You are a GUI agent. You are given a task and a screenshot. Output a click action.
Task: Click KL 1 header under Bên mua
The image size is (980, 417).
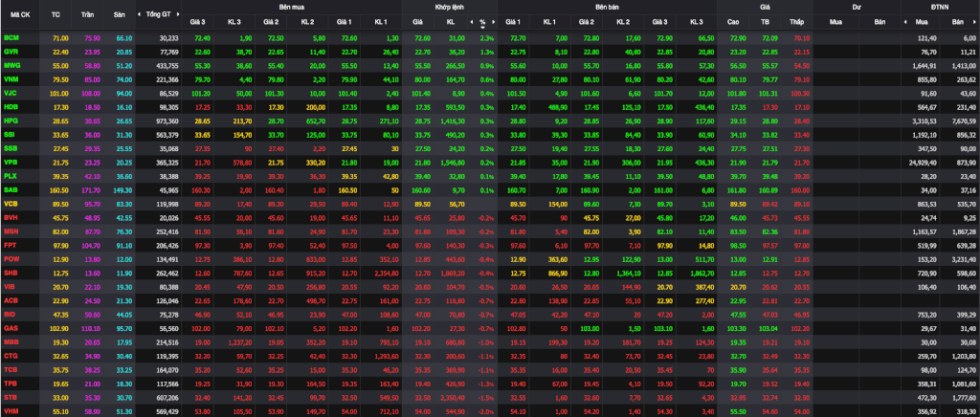point(381,22)
